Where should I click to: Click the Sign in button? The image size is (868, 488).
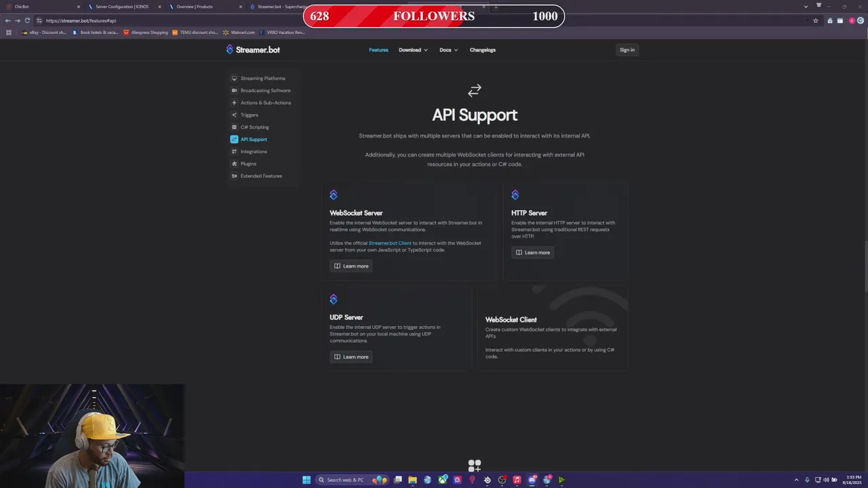pos(627,49)
